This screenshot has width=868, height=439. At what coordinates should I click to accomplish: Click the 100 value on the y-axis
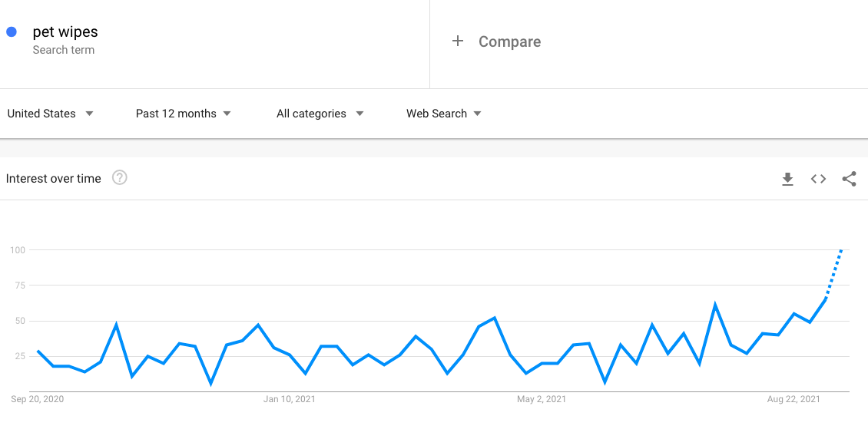[18, 250]
